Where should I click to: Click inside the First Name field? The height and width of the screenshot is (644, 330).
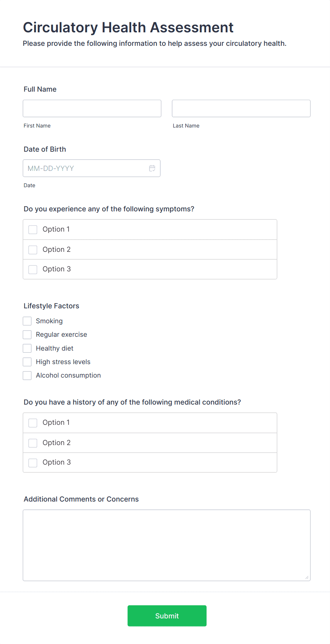point(92,108)
